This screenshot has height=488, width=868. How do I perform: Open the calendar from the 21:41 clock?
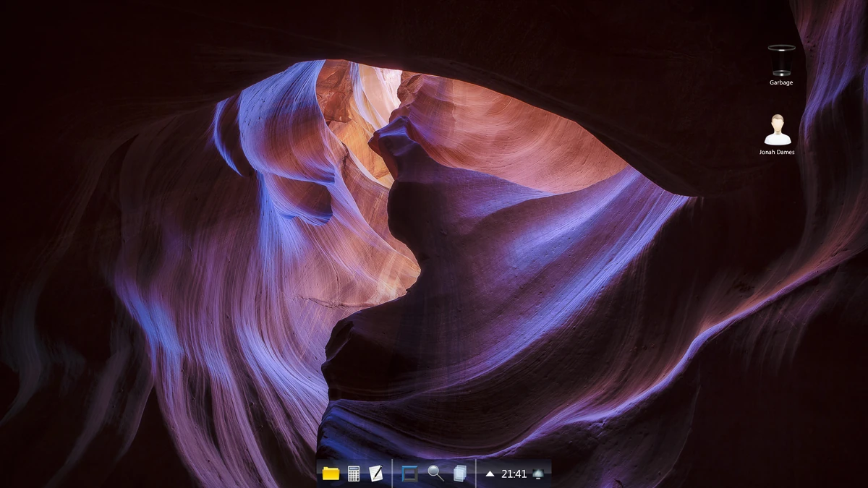pos(513,474)
